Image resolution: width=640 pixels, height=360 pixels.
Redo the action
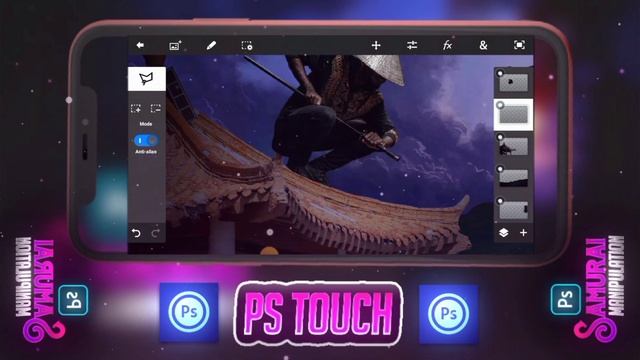[156, 233]
